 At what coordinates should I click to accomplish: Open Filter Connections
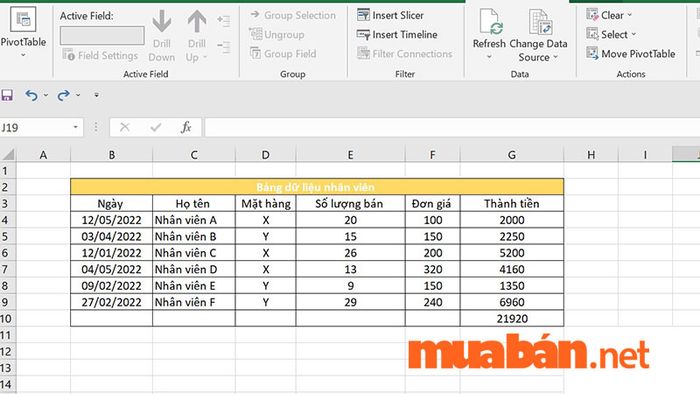pos(404,54)
